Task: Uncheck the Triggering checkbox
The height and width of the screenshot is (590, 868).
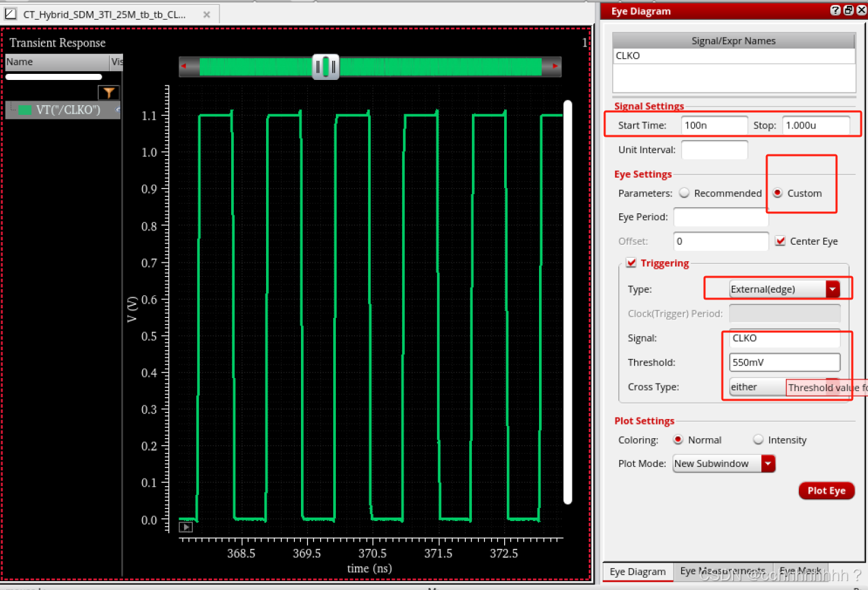Action: (631, 263)
